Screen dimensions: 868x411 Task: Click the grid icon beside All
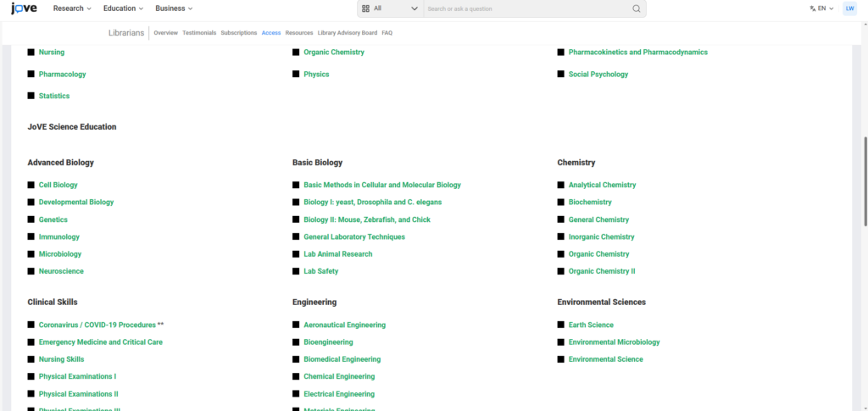(365, 8)
